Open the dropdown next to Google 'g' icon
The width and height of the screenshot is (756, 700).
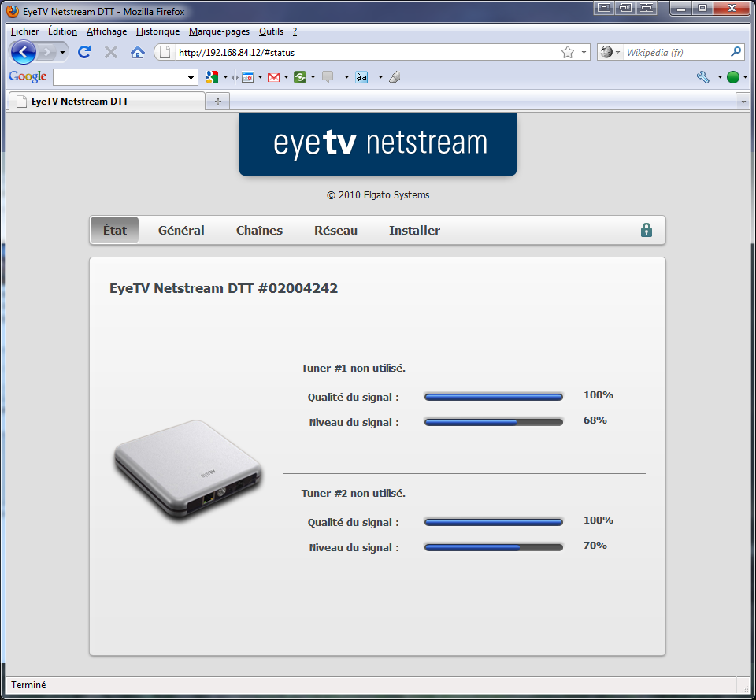pos(225,77)
